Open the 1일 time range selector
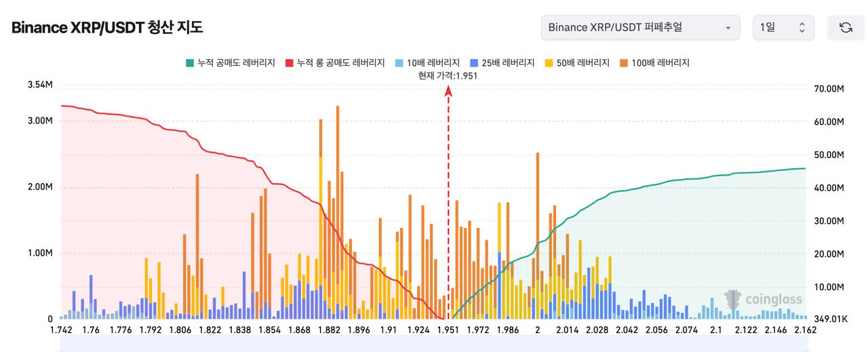868x352 pixels. (x=783, y=28)
